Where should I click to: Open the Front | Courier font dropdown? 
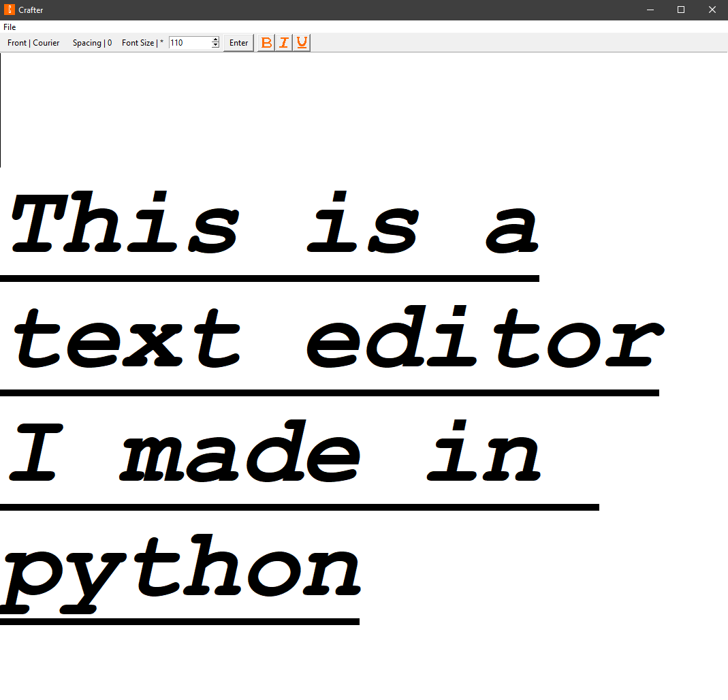[33, 43]
